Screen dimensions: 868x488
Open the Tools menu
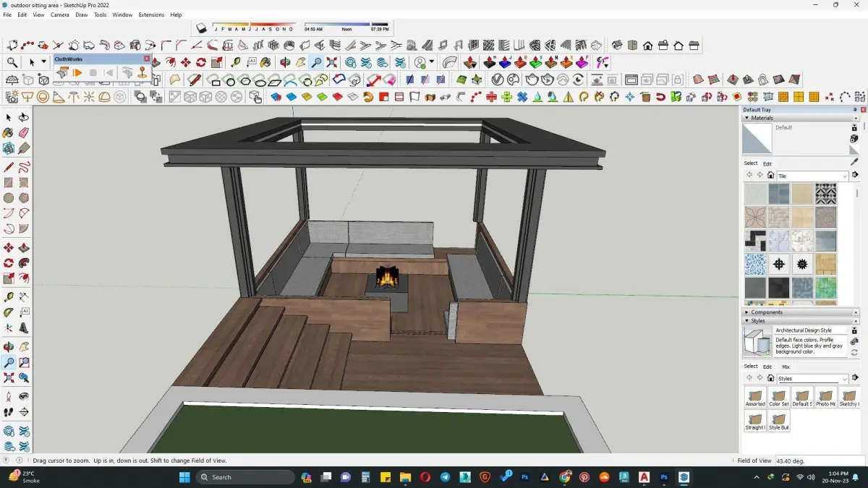click(x=100, y=14)
